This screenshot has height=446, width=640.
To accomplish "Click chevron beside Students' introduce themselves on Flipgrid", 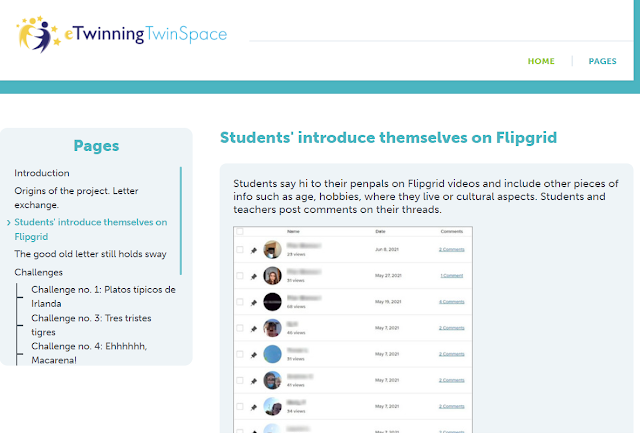I will pyautogui.click(x=9, y=222).
